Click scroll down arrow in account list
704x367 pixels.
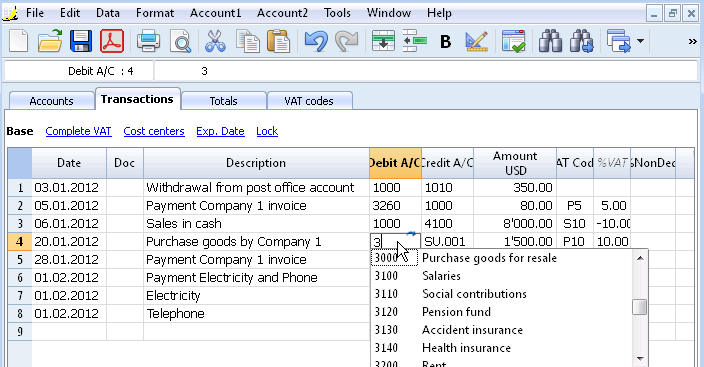coord(640,358)
